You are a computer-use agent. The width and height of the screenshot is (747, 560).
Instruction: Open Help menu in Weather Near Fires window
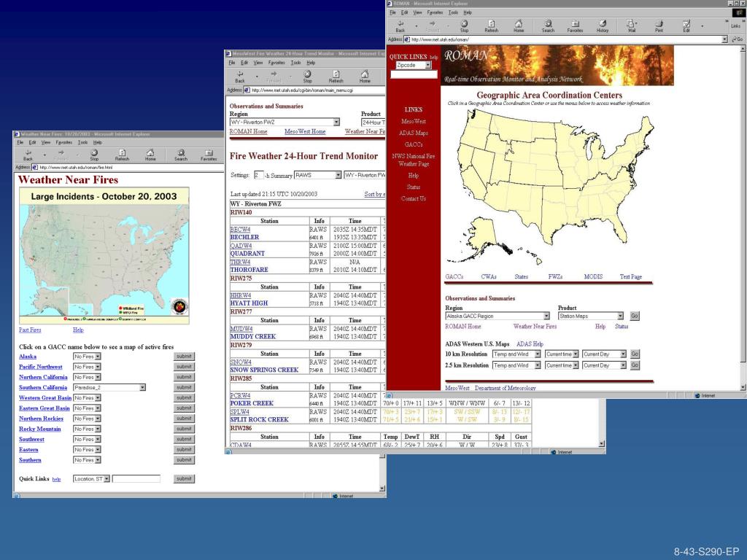(98, 142)
